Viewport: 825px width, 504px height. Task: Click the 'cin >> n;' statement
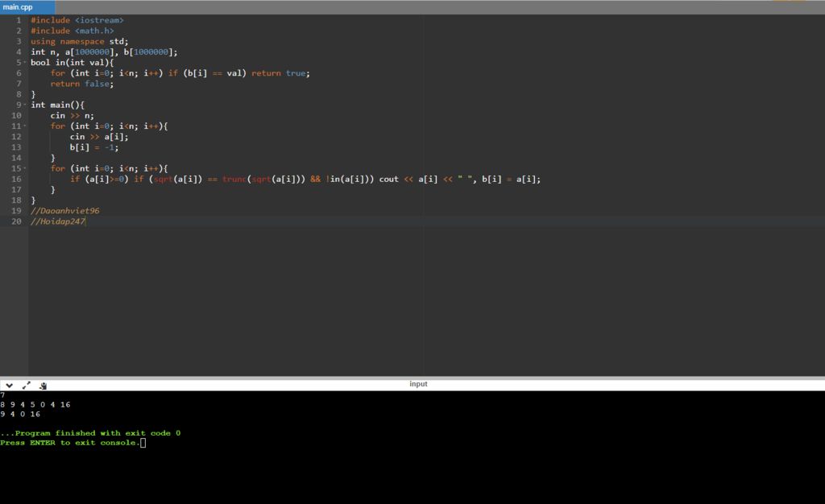click(x=72, y=116)
